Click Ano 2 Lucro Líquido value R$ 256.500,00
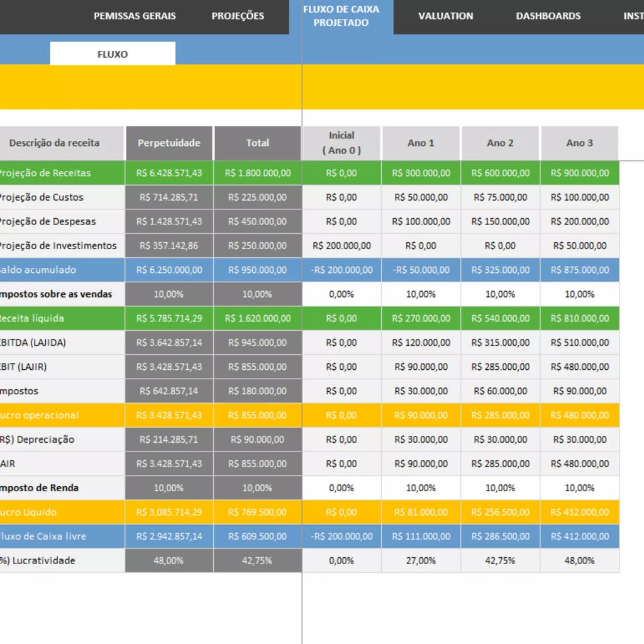The height and width of the screenshot is (644, 644). 500,512
